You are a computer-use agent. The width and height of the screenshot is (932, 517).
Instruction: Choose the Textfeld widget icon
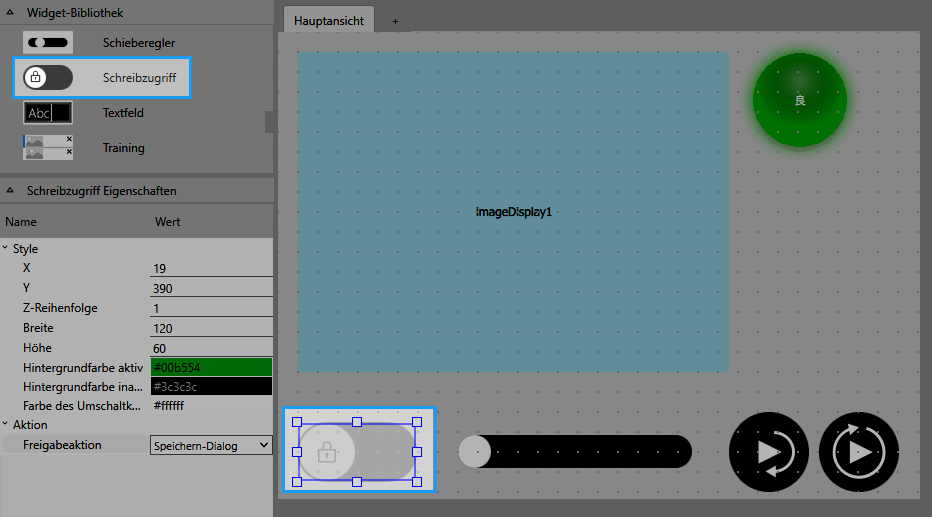(x=48, y=113)
